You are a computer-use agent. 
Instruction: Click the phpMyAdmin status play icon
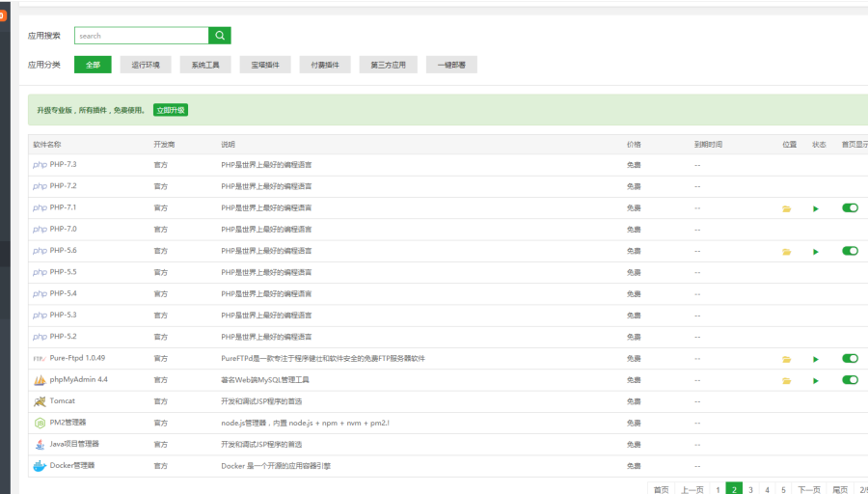pos(816,380)
